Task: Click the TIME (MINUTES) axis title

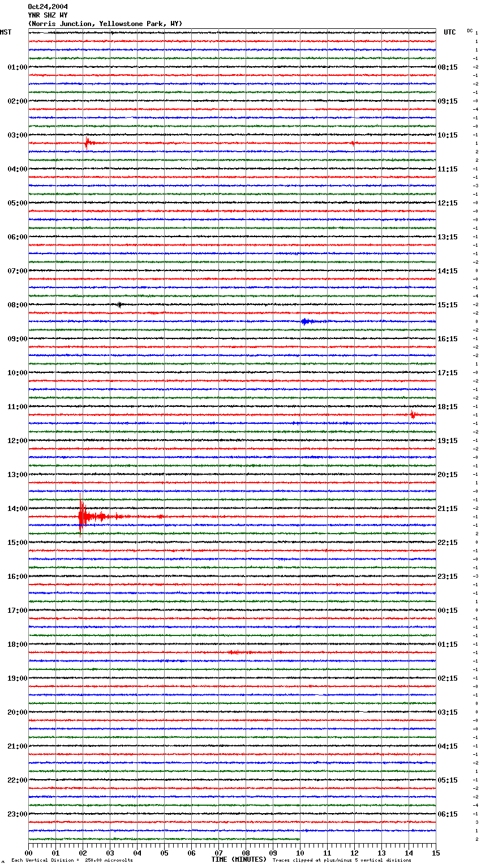Action: pyautogui.click(x=239, y=860)
